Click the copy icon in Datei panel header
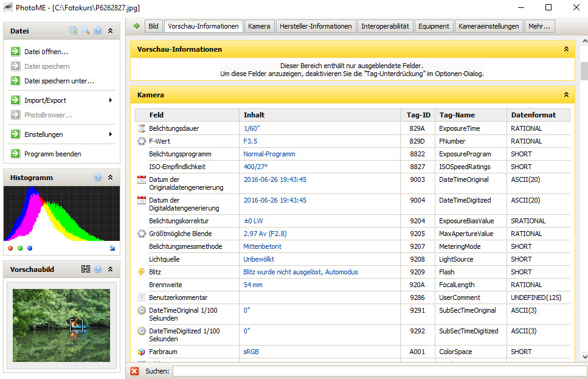 74,31
